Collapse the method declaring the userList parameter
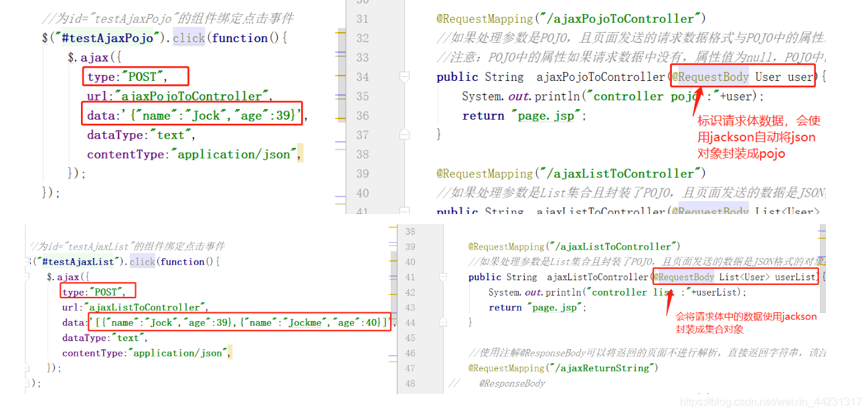The image size is (868, 414). (x=444, y=277)
